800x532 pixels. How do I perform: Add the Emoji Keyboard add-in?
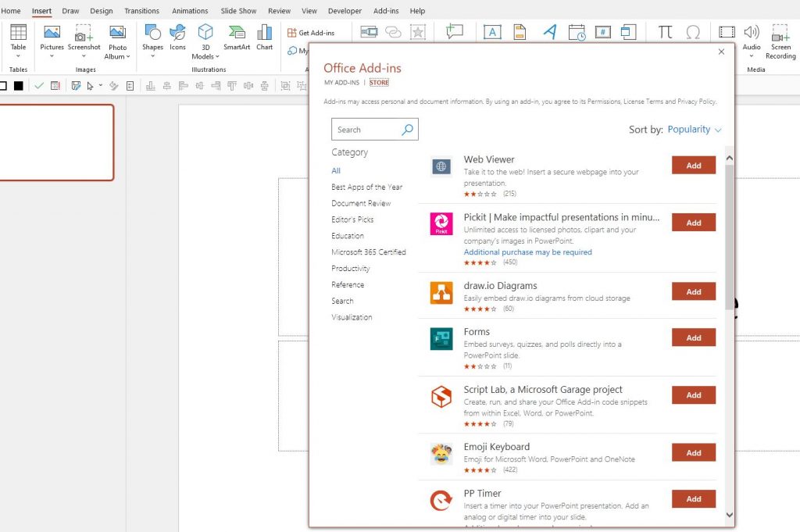point(694,453)
